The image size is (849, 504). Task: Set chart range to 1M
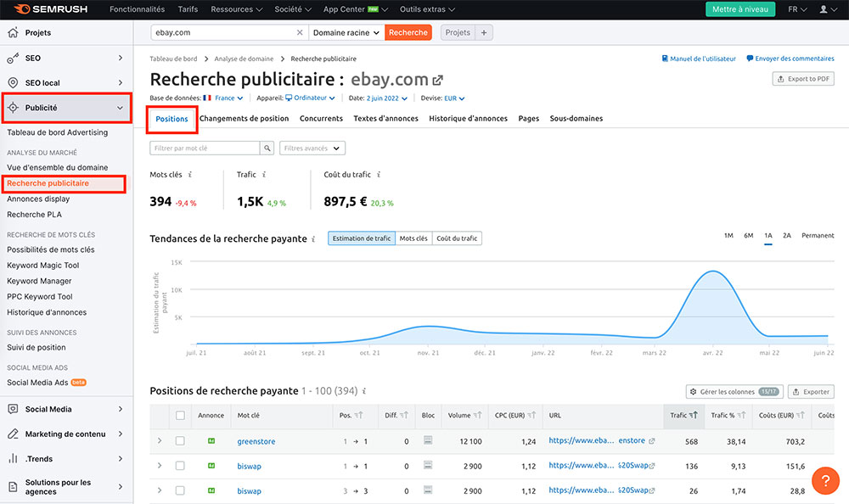point(728,236)
